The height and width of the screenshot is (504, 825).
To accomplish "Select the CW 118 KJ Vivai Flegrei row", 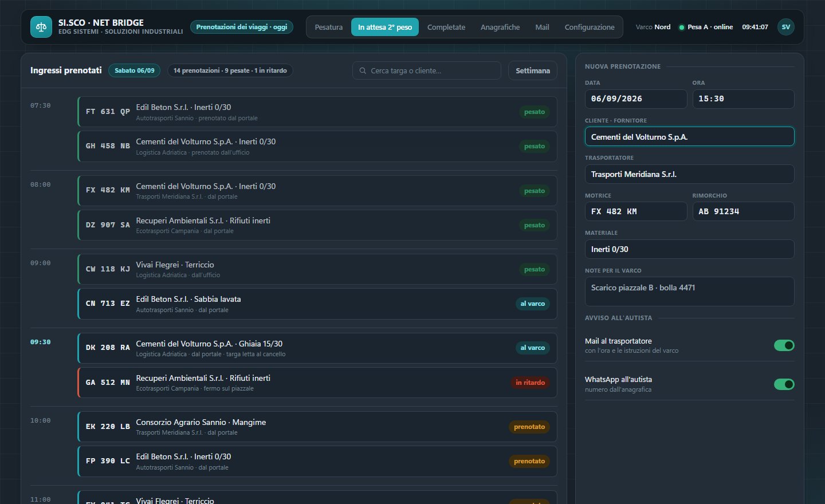I will [317, 269].
